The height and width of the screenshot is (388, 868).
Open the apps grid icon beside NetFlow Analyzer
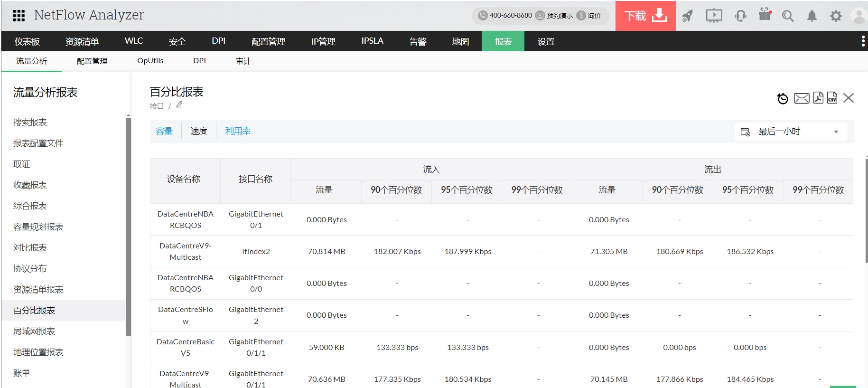[19, 16]
